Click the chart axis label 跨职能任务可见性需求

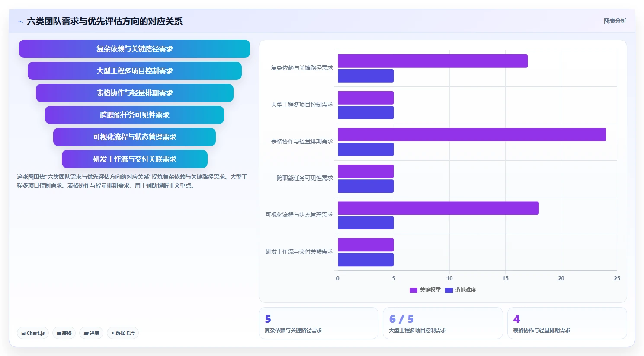[x=305, y=178]
